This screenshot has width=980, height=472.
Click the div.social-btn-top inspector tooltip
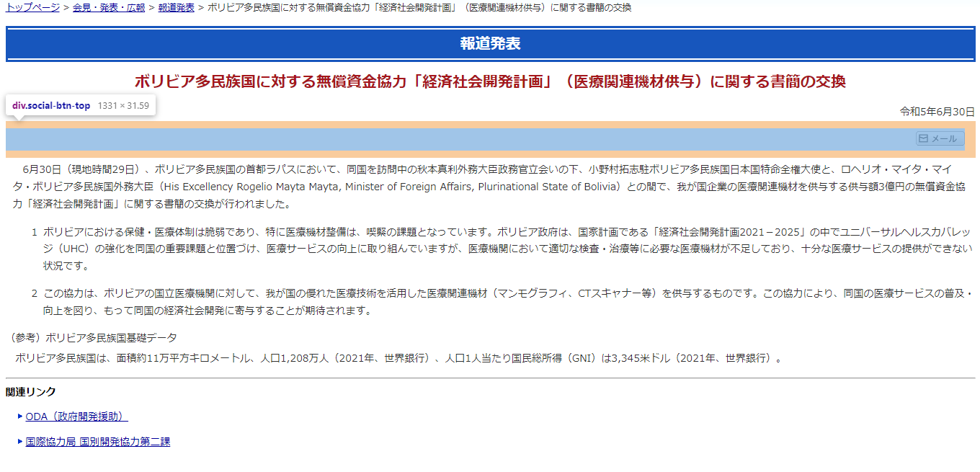click(x=81, y=104)
